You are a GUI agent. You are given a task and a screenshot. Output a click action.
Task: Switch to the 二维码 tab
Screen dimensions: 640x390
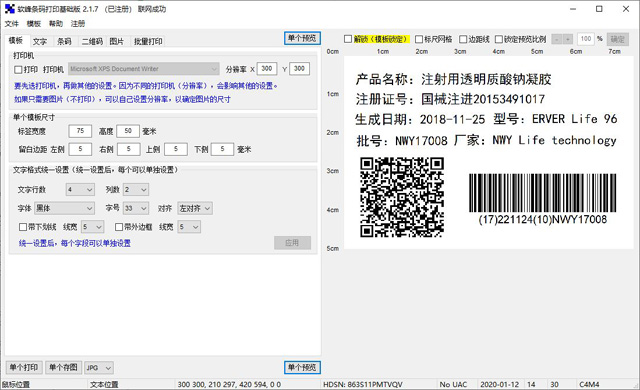pos(92,41)
